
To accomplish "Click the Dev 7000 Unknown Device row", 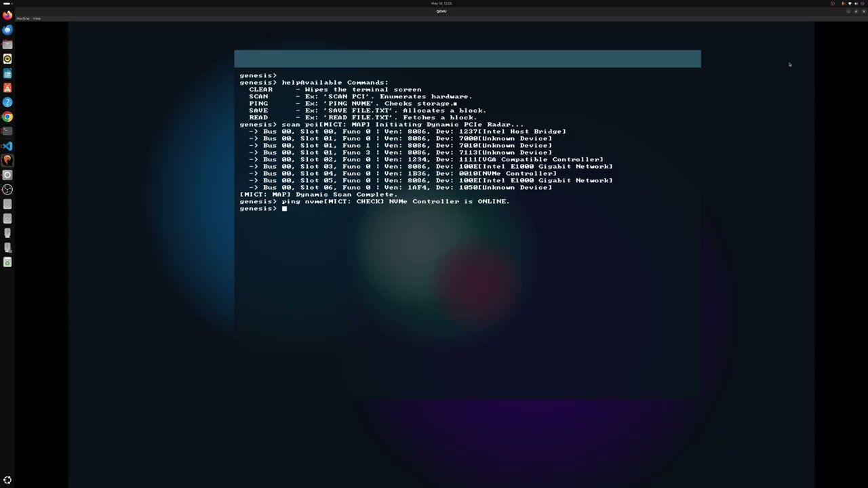I will 400,138.
